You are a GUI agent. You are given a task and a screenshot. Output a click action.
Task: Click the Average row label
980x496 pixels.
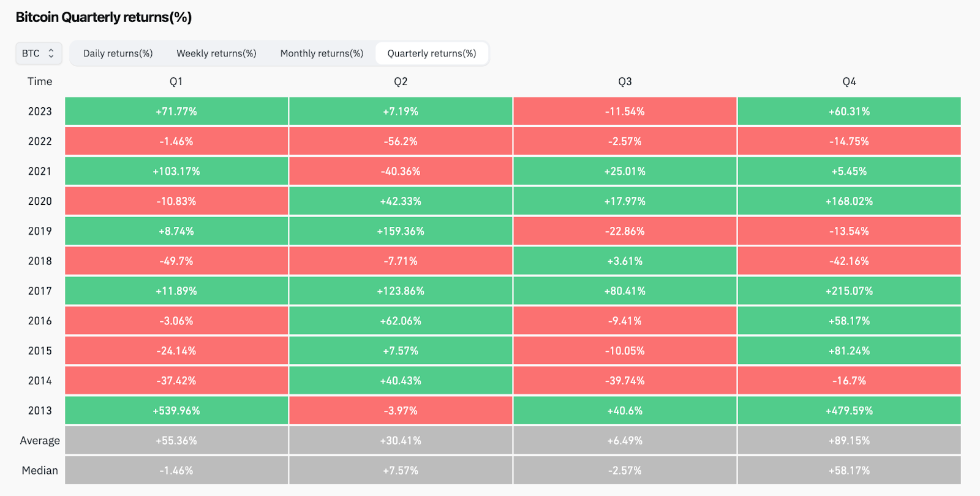click(x=40, y=441)
